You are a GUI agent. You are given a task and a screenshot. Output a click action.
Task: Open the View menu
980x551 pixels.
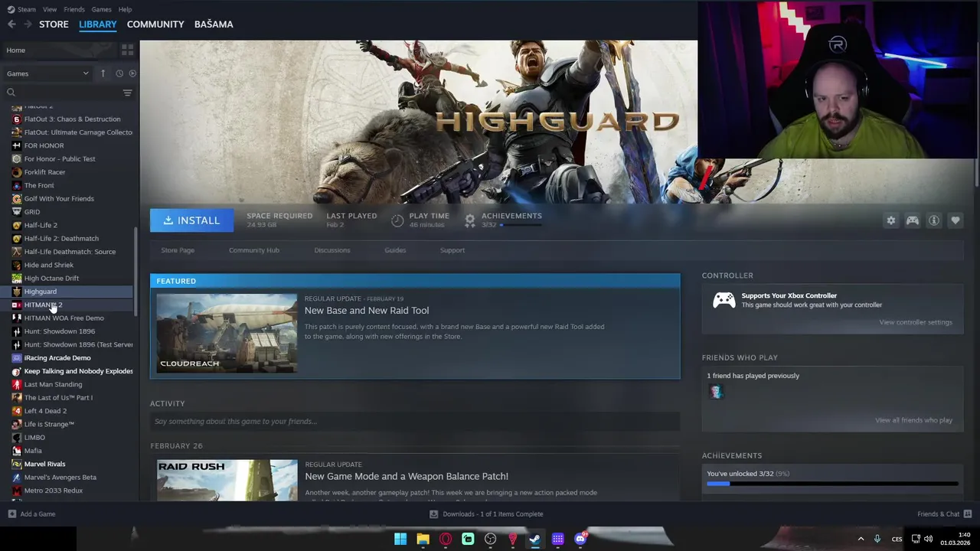(x=50, y=9)
